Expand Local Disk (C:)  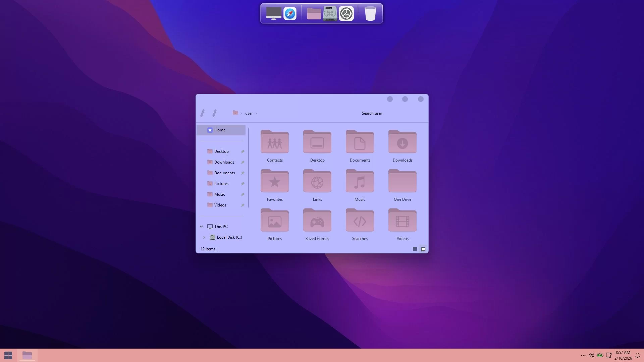(204, 237)
